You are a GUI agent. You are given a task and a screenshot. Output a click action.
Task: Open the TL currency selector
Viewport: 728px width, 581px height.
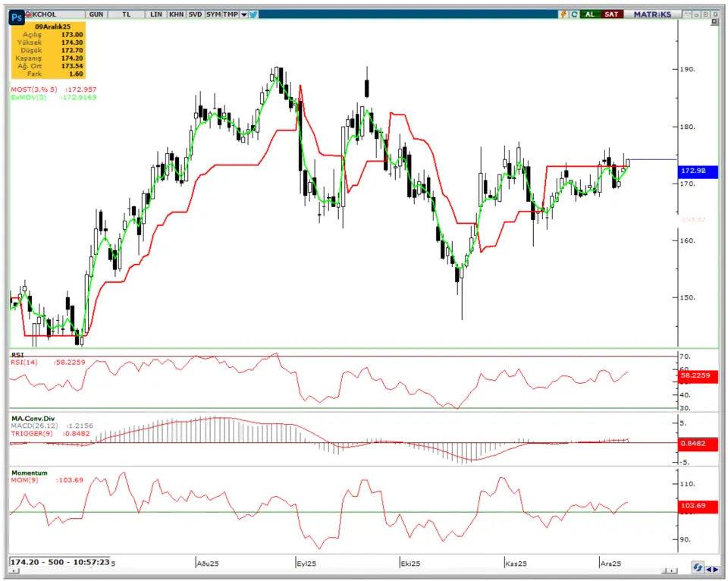point(125,14)
